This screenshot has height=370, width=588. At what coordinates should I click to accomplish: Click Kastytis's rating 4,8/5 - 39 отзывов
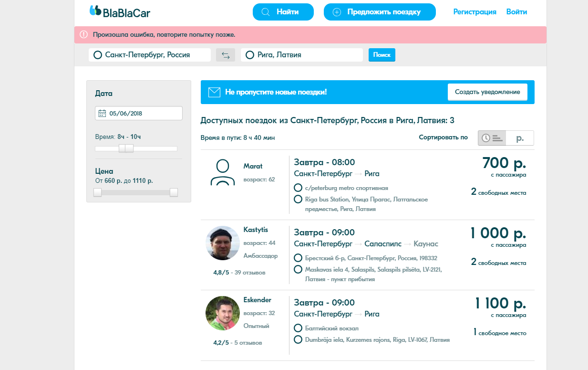pos(239,273)
